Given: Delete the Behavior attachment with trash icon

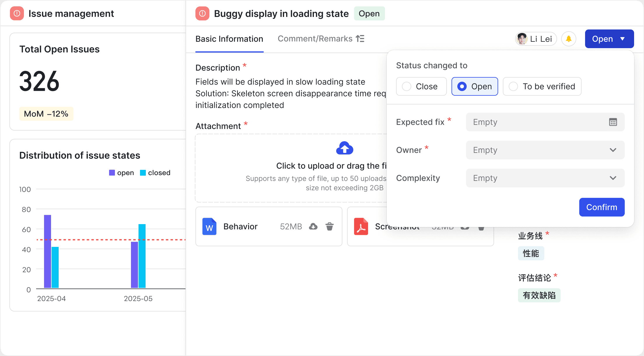Looking at the screenshot, I should (x=330, y=226).
